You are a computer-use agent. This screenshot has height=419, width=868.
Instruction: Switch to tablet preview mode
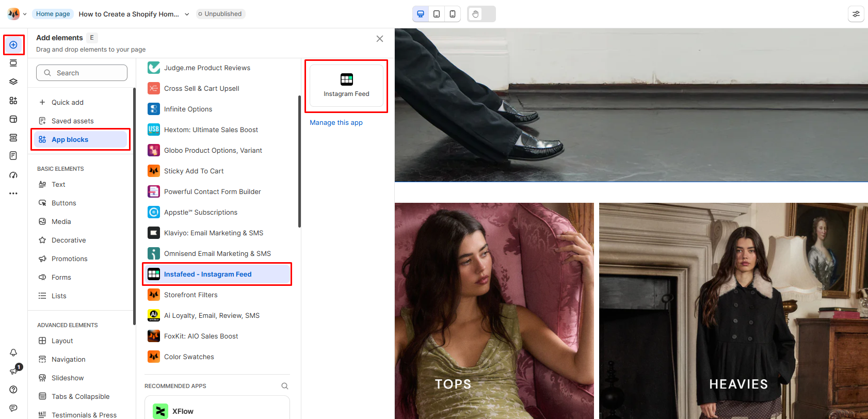[x=437, y=14]
